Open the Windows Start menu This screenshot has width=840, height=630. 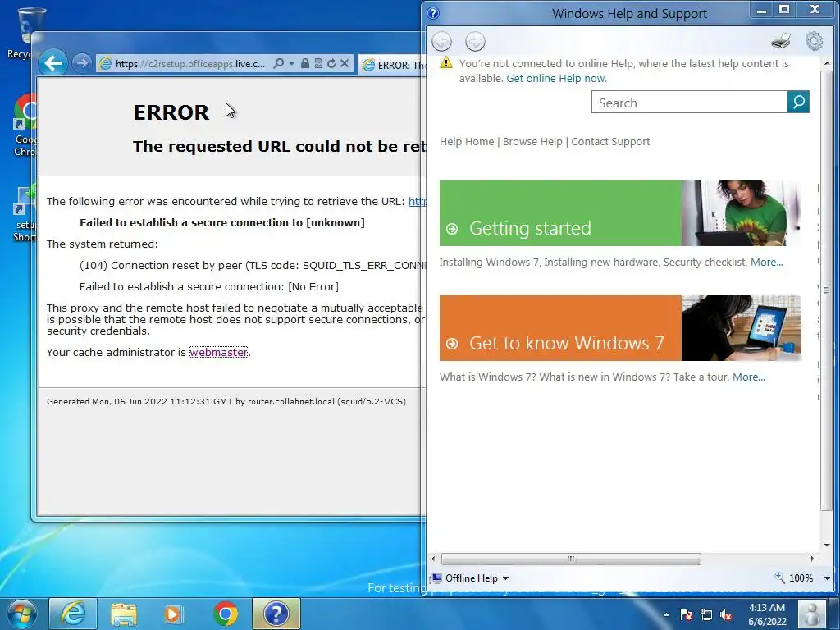22,614
